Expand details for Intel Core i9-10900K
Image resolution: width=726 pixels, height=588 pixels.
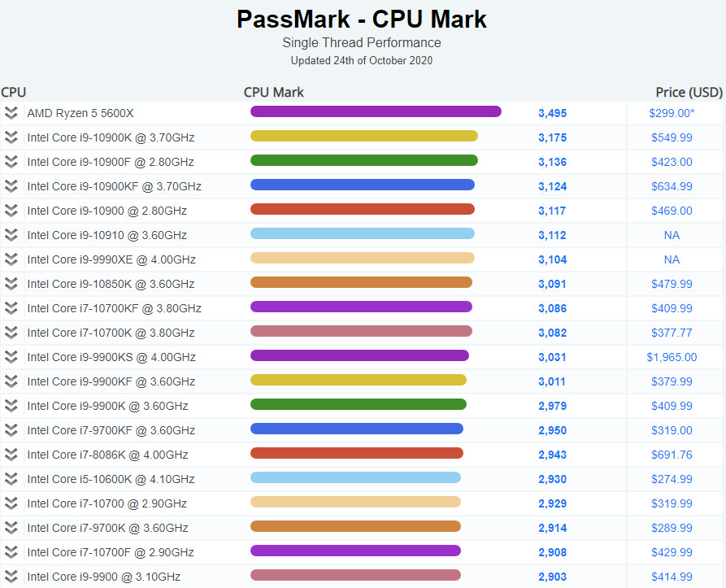tap(11, 137)
